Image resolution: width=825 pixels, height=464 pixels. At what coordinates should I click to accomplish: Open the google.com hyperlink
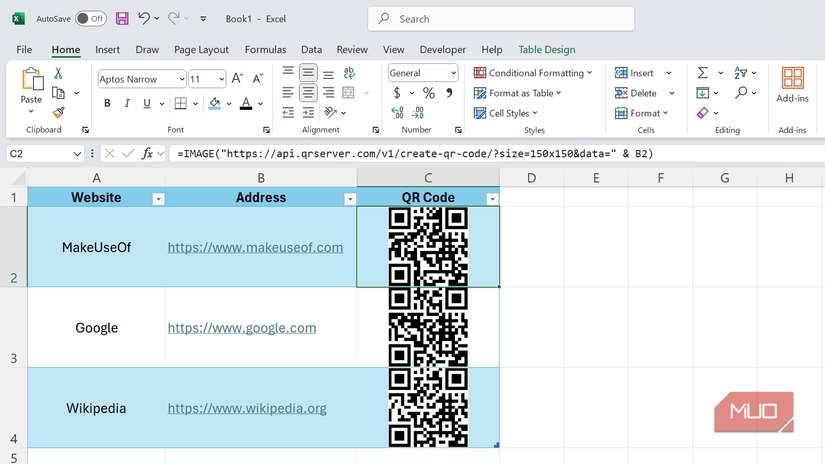point(242,328)
